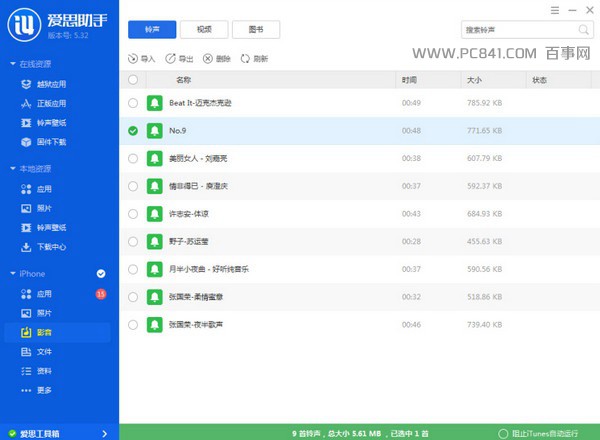
Task: Uncheck the selected No.9 ringtone checkbox
Action: click(133, 130)
